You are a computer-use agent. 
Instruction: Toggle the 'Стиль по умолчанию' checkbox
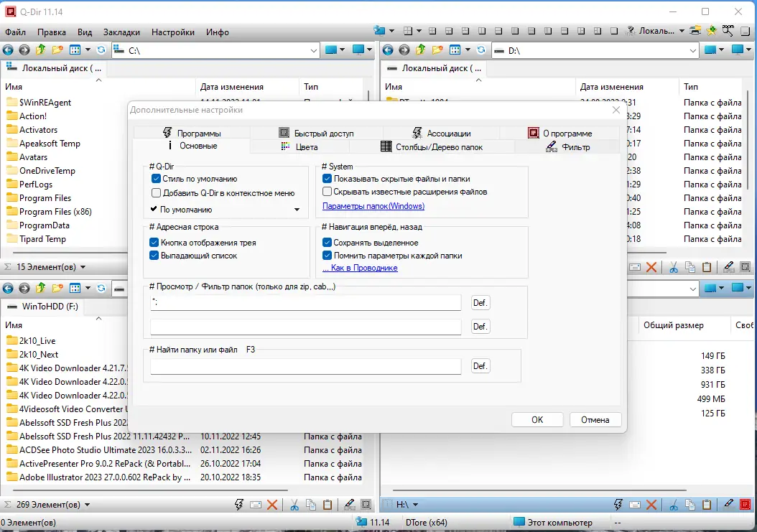point(156,179)
